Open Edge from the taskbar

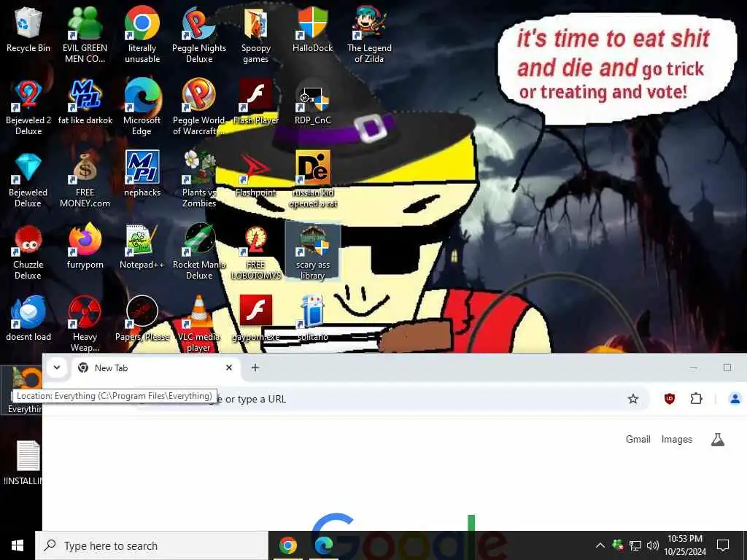coord(323,545)
